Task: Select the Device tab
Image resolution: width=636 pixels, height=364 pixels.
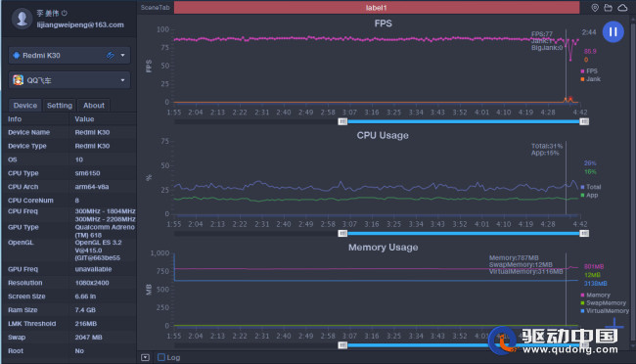Action: tap(25, 105)
